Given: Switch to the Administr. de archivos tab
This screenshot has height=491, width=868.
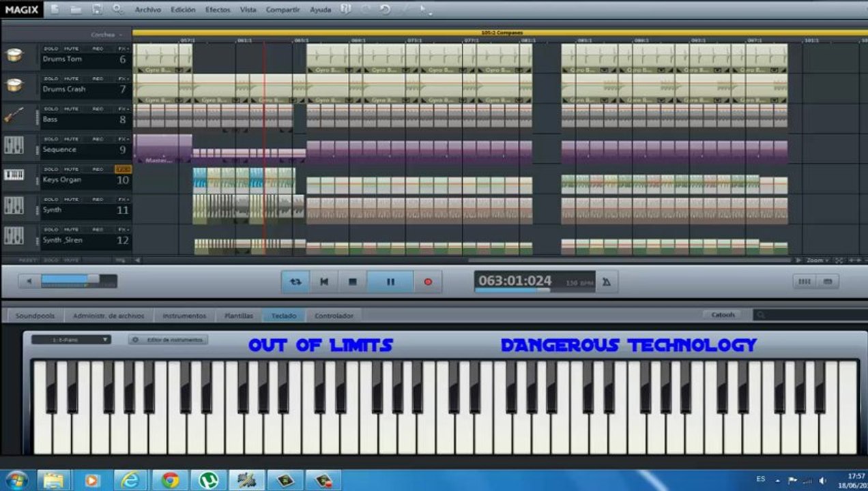Looking at the screenshot, I should [x=108, y=316].
